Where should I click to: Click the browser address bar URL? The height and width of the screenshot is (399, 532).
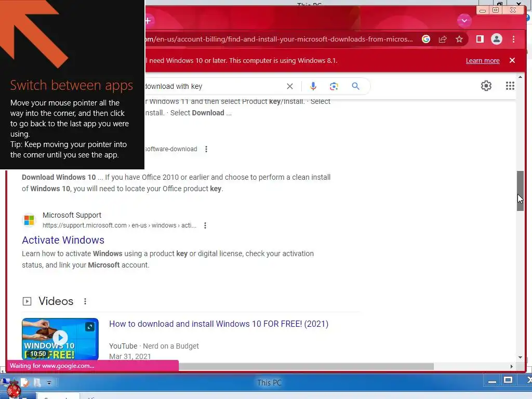click(x=279, y=39)
